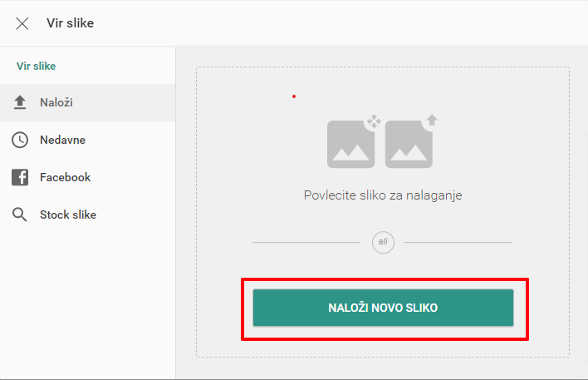The width and height of the screenshot is (588, 380).
Task: Click the Povlecite sliko za nalaganje text
Action: 383,195
